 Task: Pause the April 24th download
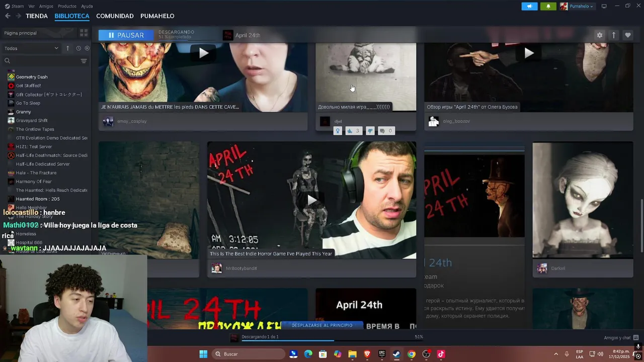click(126, 35)
